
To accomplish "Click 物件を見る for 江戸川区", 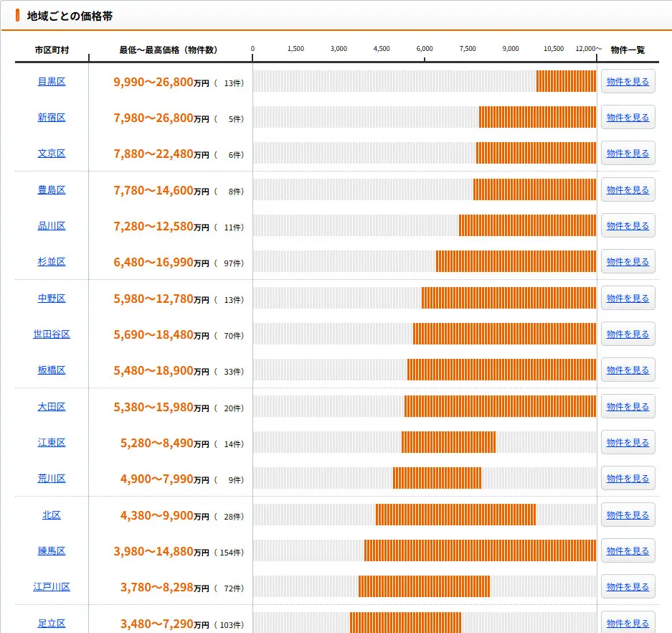I will click(x=628, y=586).
